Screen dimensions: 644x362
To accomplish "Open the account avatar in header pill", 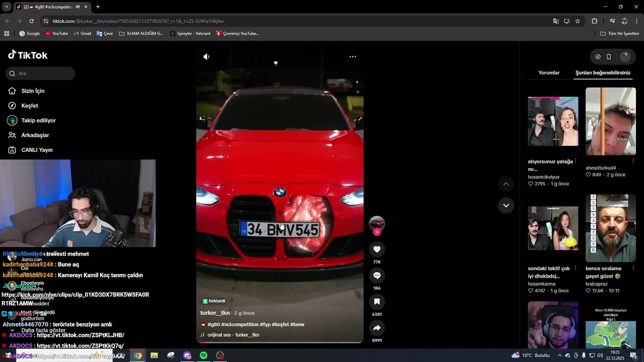I will click(x=625, y=57).
